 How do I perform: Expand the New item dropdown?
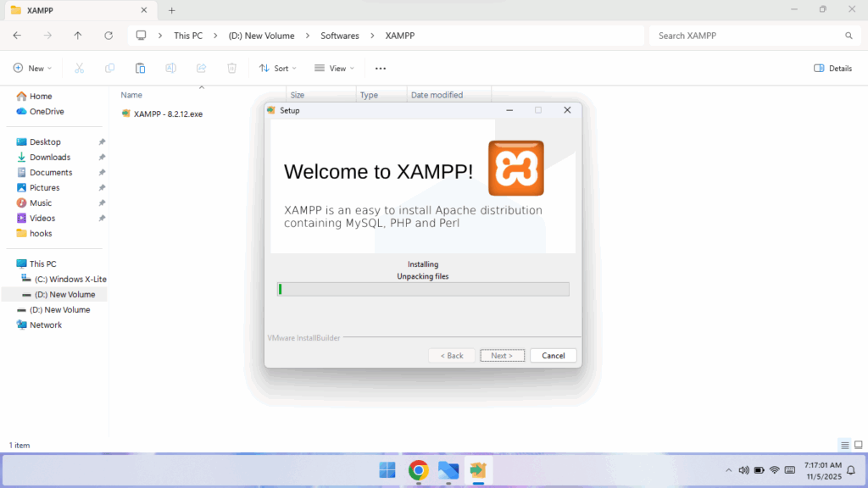pos(32,68)
